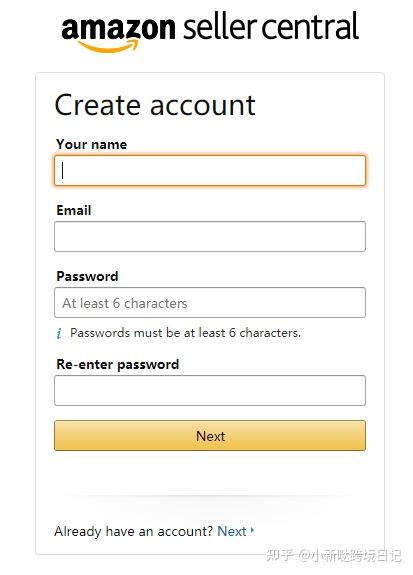The width and height of the screenshot is (413, 575).
Task: Click the info icon beside password hint
Action: pyautogui.click(x=59, y=333)
